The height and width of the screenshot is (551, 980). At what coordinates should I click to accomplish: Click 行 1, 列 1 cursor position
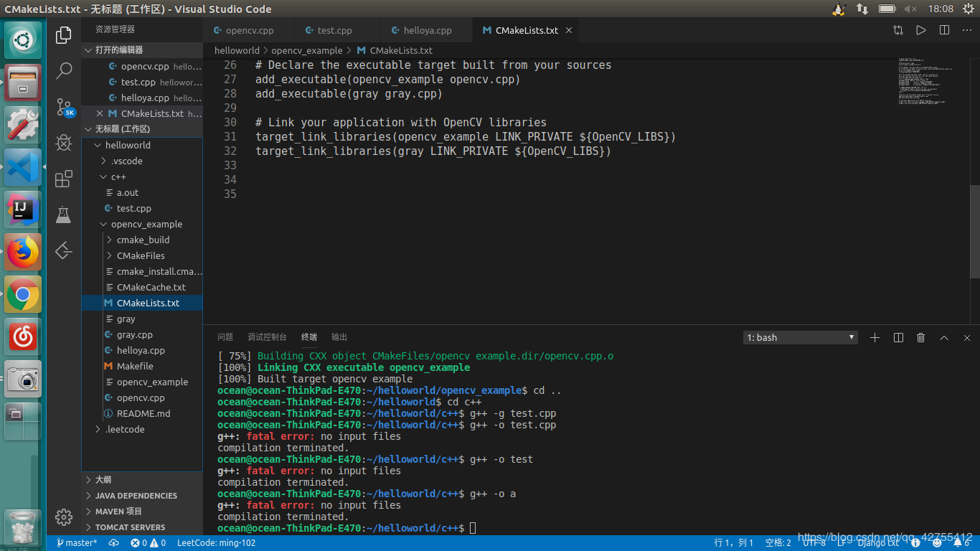click(734, 543)
